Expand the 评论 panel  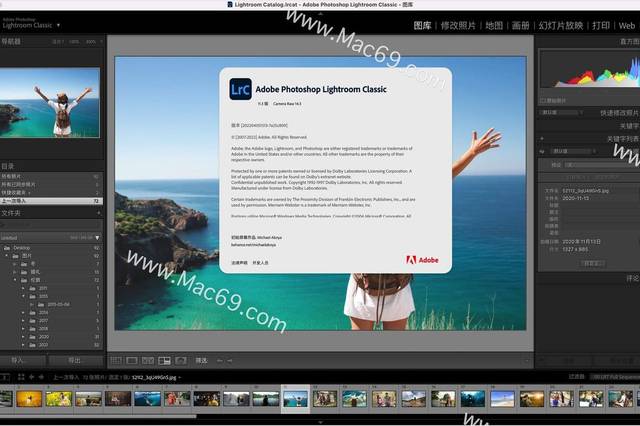633,278
